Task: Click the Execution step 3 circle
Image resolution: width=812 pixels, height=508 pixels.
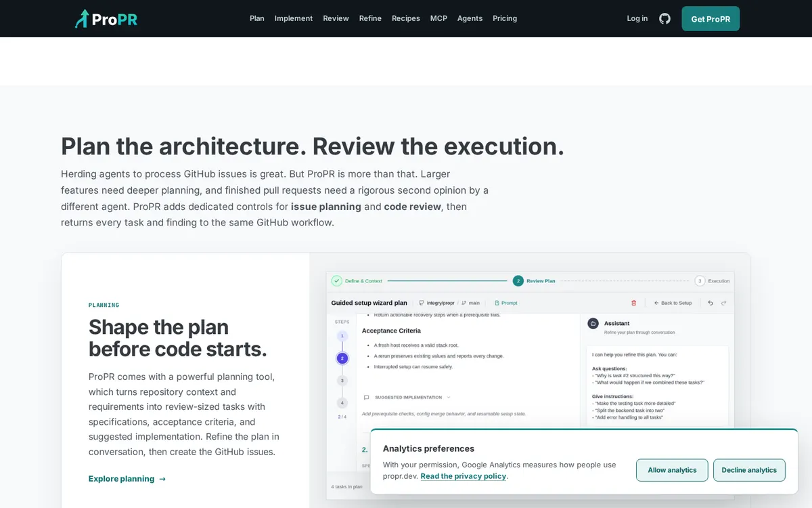Action: point(700,280)
